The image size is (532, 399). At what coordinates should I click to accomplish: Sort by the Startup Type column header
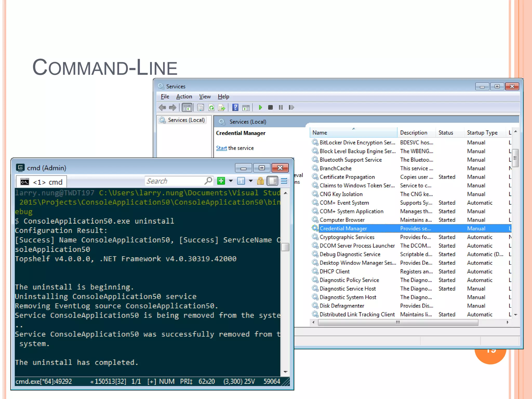(485, 133)
